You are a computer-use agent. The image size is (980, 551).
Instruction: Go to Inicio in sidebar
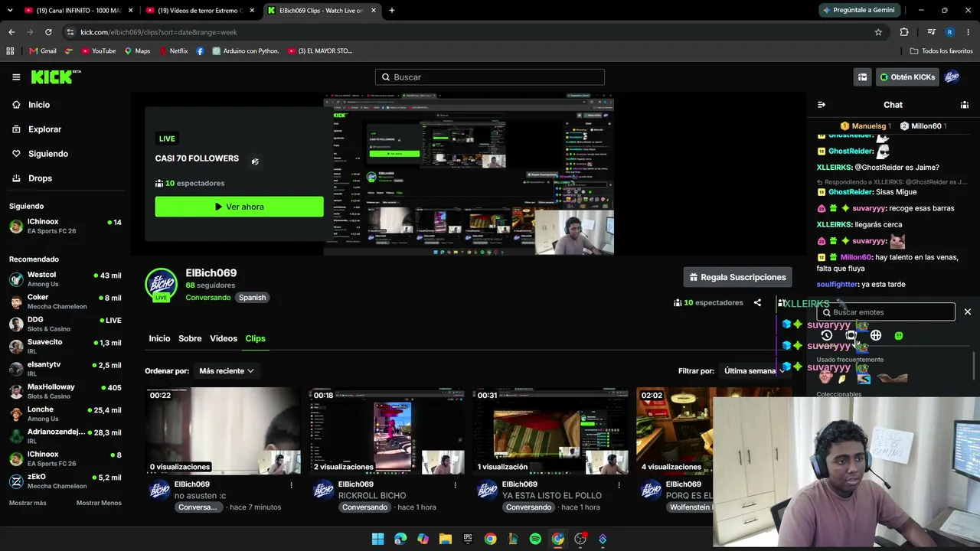(x=66, y=105)
